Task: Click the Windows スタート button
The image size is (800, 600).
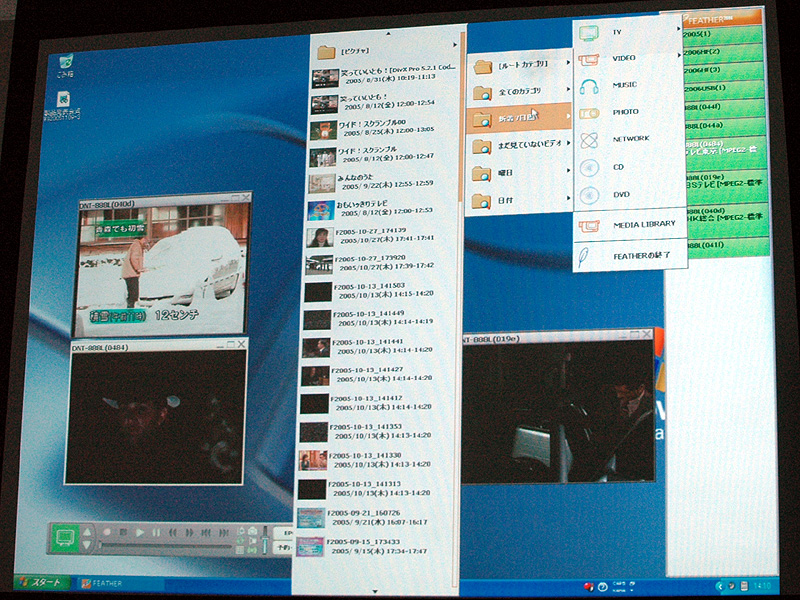Action: (40, 583)
